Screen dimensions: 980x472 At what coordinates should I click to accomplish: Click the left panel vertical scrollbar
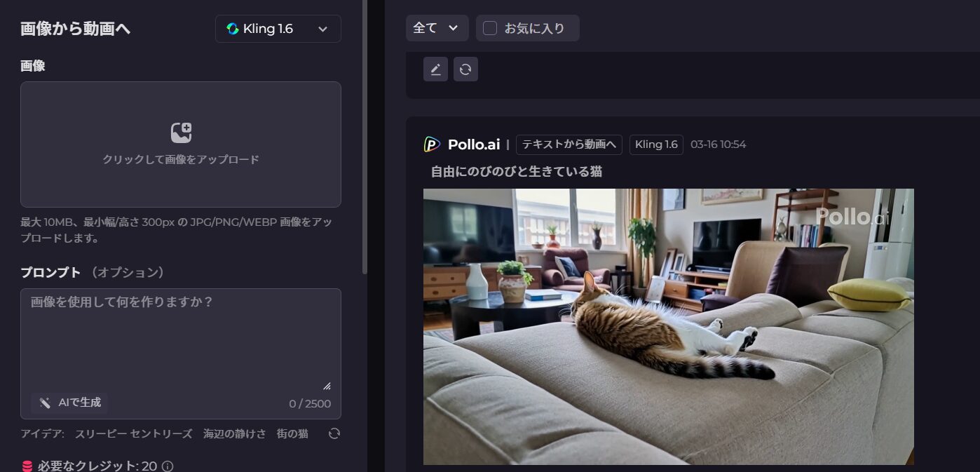365,137
